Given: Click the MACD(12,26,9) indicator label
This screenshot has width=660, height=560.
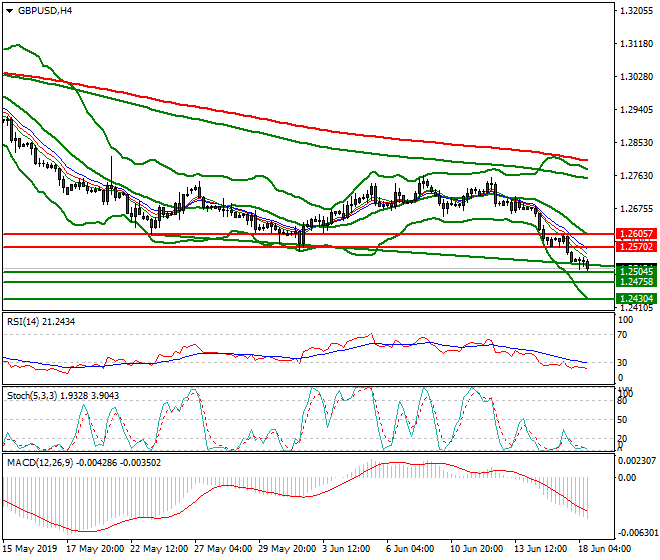Looking at the screenshot, I should click(84, 463).
